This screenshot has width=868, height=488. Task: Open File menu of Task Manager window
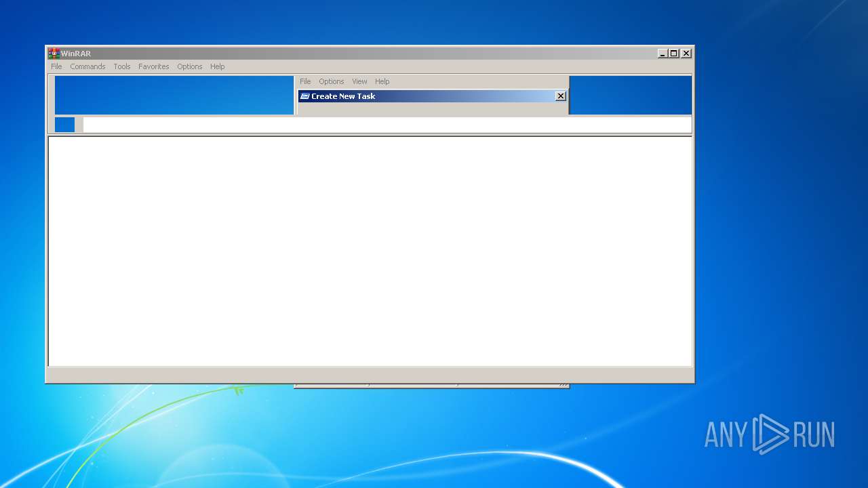pos(305,81)
